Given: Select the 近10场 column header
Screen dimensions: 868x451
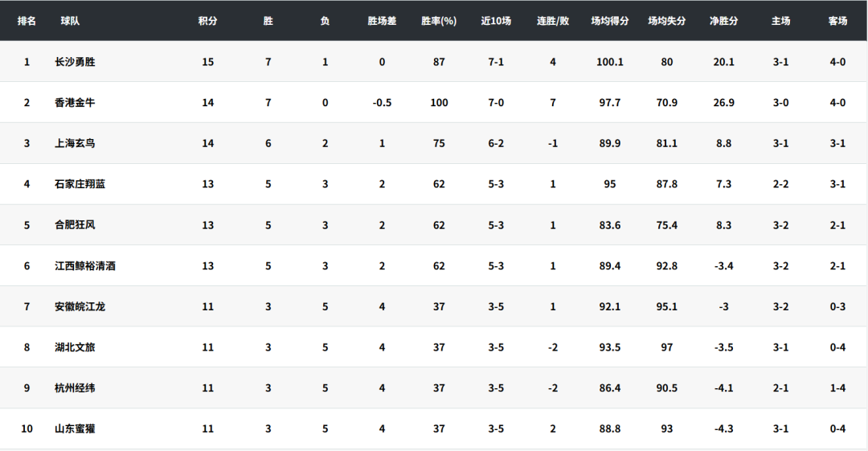Looking at the screenshot, I should 496,21.
